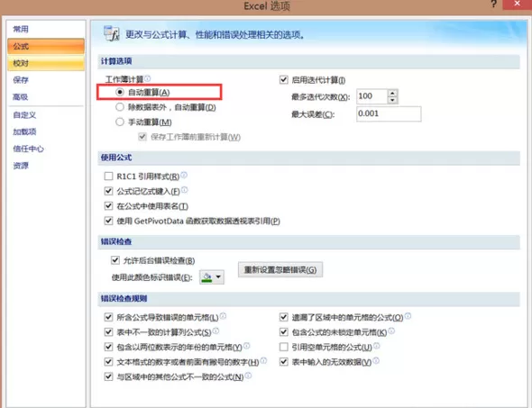Click info icon beside 表中输入的无效数据
Viewport: 532px width, 408px height.
[x=376, y=360]
